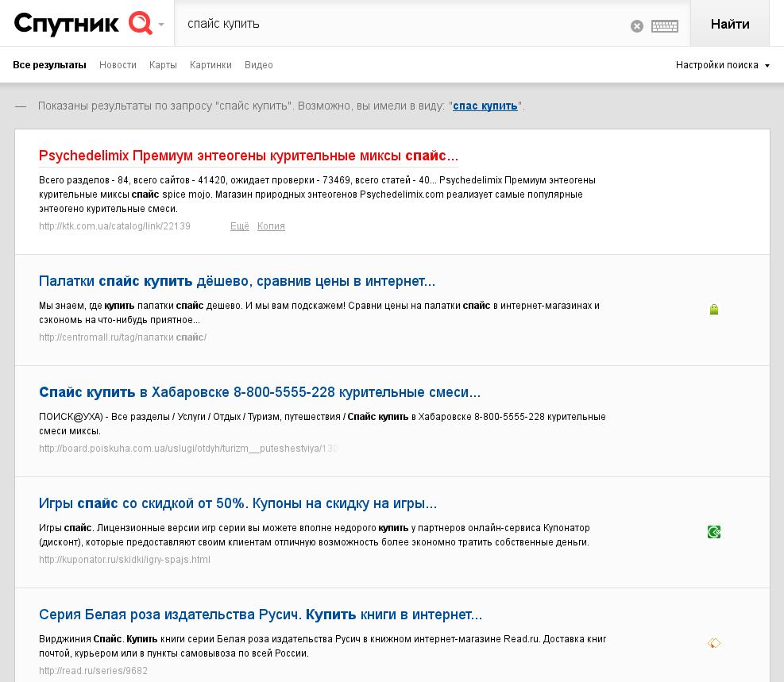Open the Игры спайс со скидкой result

(x=238, y=503)
